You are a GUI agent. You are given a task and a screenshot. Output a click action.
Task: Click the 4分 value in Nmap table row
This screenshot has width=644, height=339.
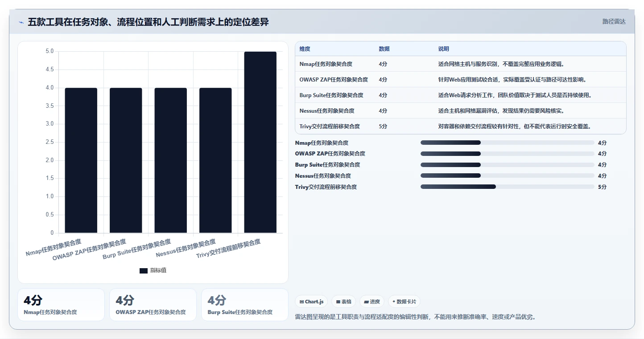click(x=383, y=64)
